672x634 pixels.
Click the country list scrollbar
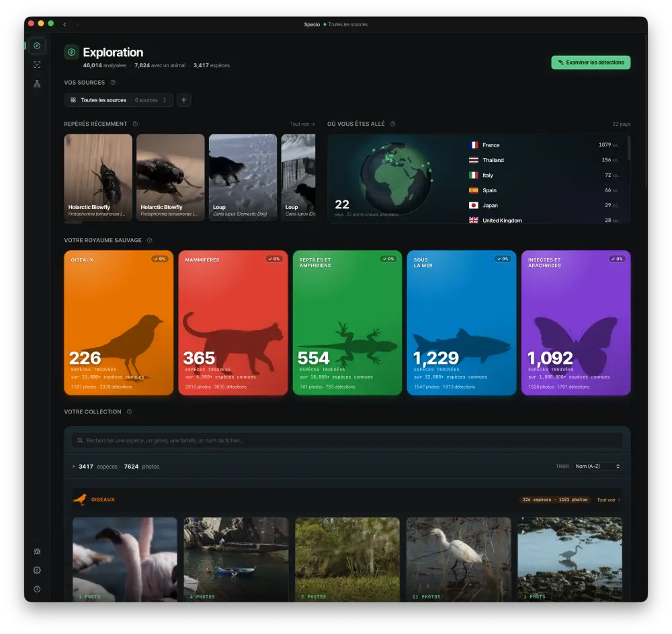[x=629, y=148]
